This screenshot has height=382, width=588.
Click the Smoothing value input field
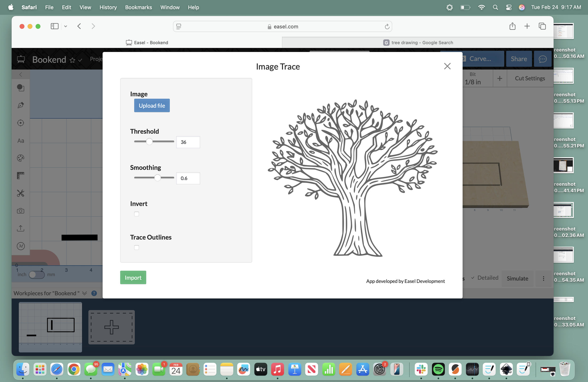coord(188,178)
